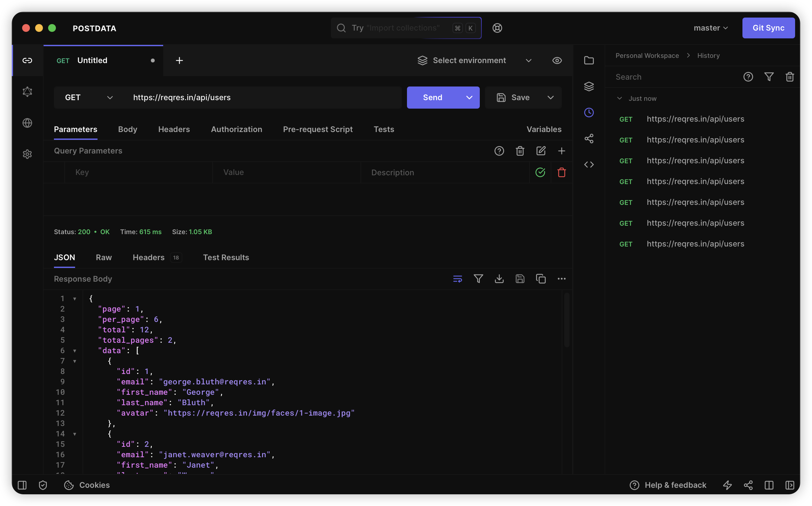Copy the response body to clipboard
Screen dimensions: 812x506
point(541,279)
